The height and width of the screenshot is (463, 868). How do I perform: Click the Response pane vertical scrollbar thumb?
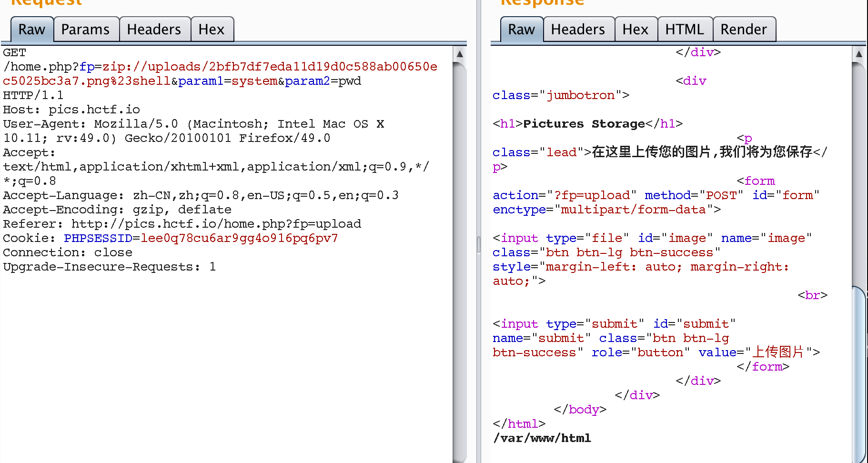click(859, 374)
